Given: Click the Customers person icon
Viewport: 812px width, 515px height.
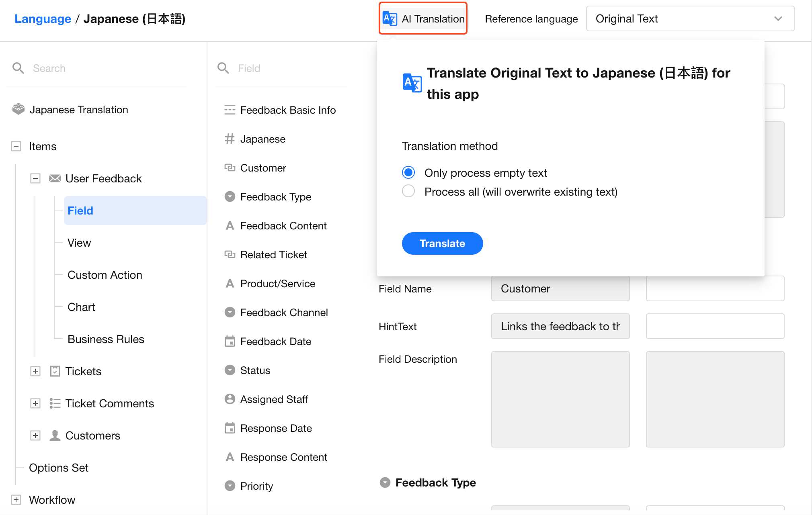Looking at the screenshot, I should point(55,435).
